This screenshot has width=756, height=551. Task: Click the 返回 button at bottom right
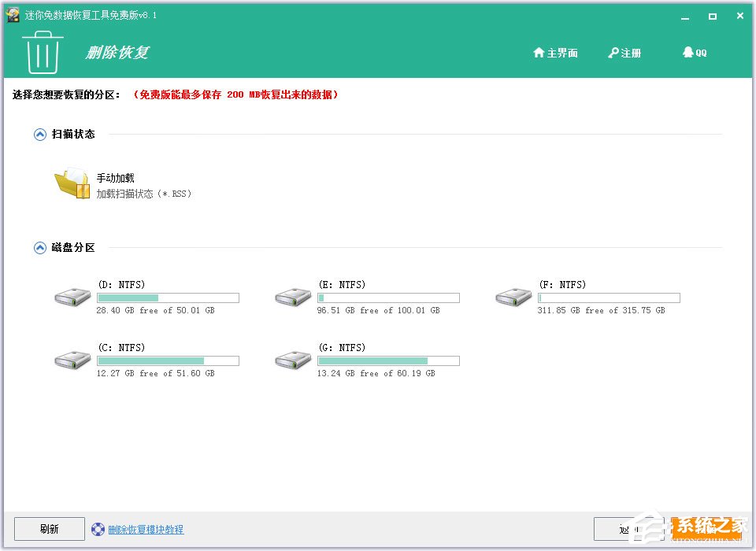tap(630, 528)
